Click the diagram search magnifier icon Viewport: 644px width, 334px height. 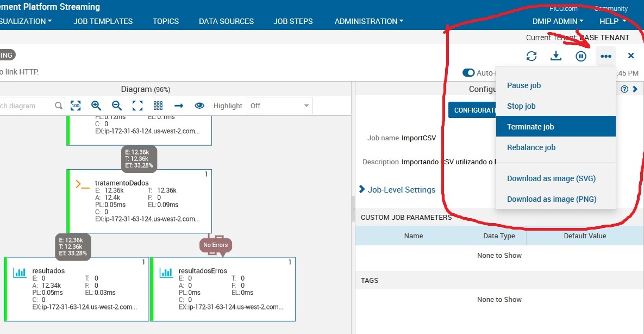(58, 106)
